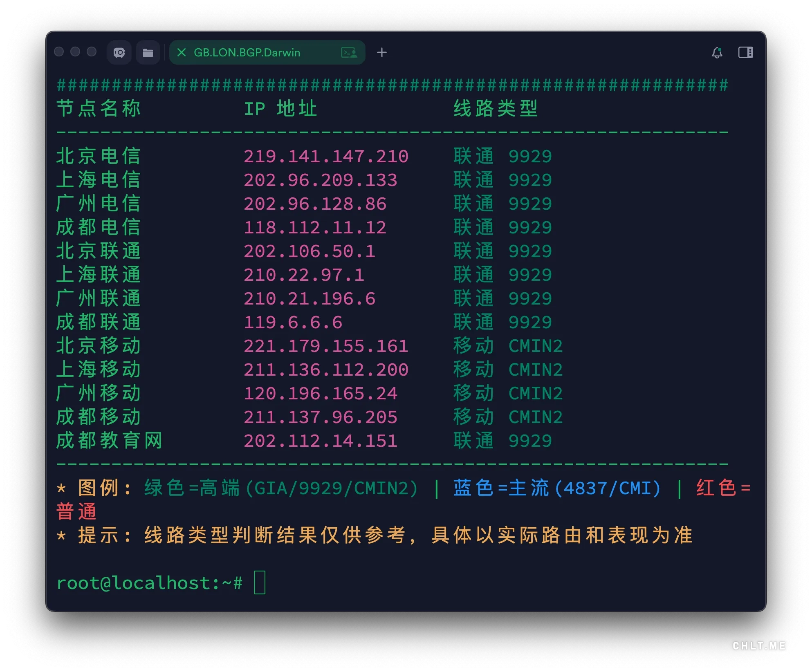812x672 pixels.
Task: Click 移动 CMIN2 in the 成都移动 row
Action: coord(508,417)
